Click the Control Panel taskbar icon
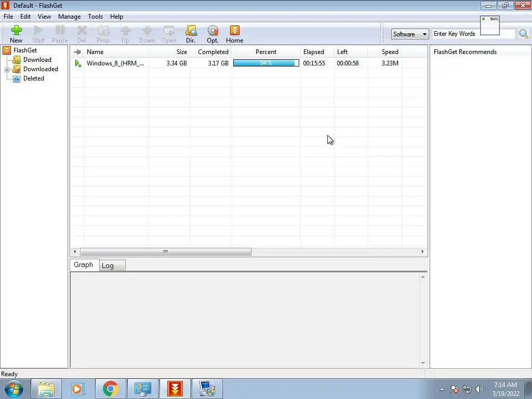The width and height of the screenshot is (532, 399). (142, 389)
